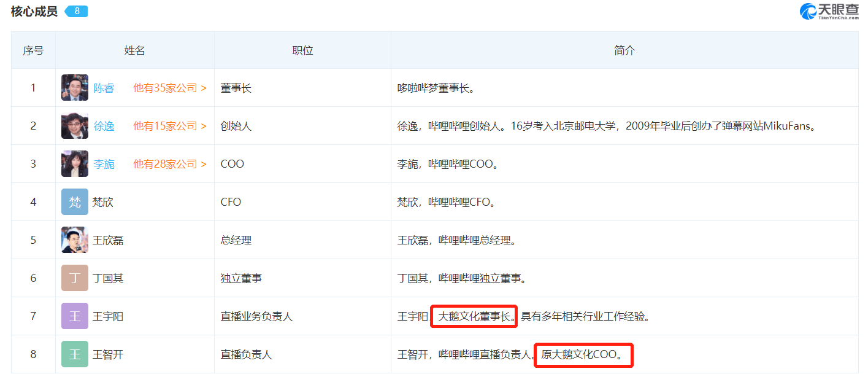Image resolution: width=868 pixels, height=382 pixels.
Task: Click the 丁 avatar tile
Action: [75, 278]
